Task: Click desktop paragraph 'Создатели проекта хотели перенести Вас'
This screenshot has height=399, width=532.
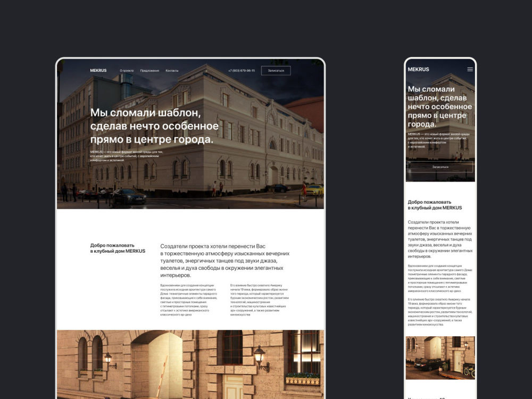Action: click(x=225, y=261)
